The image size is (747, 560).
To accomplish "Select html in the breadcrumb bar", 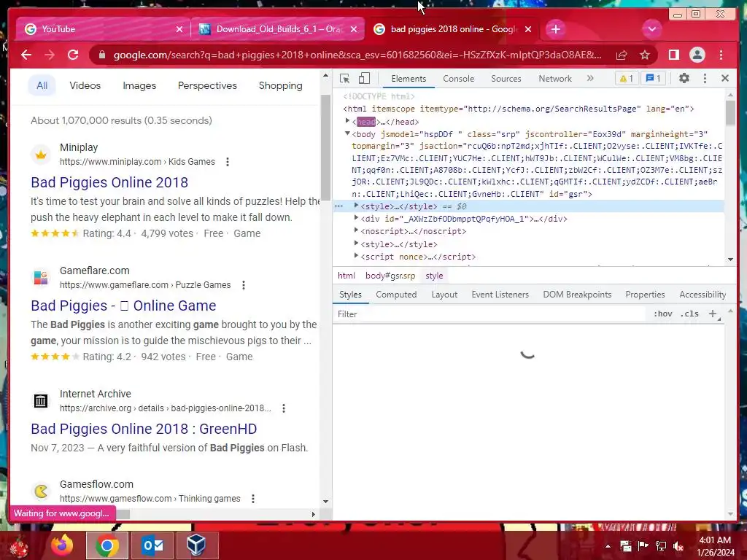I will pos(347,276).
